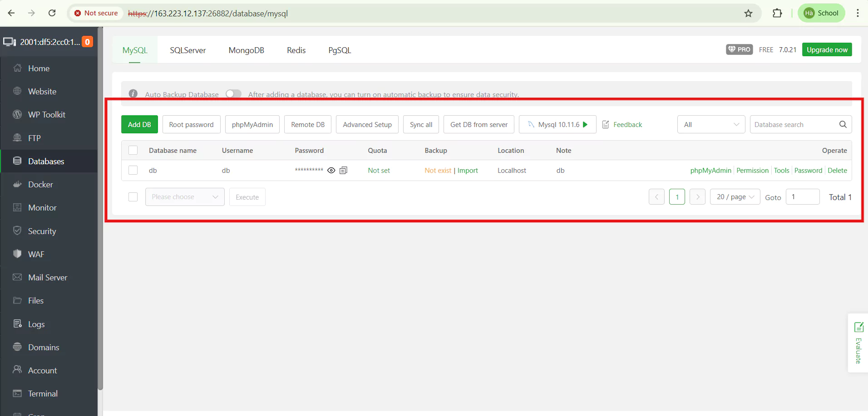The height and width of the screenshot is (416, 868).
Task: Reveal db password with eye icon
Action: [x=331, y=170]
